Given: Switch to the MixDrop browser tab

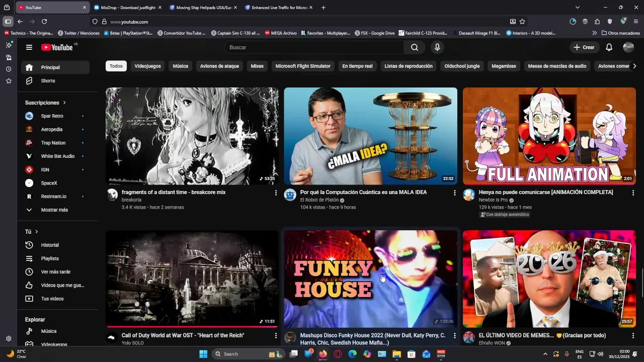Looking at the screenshot, I should 127,8.
